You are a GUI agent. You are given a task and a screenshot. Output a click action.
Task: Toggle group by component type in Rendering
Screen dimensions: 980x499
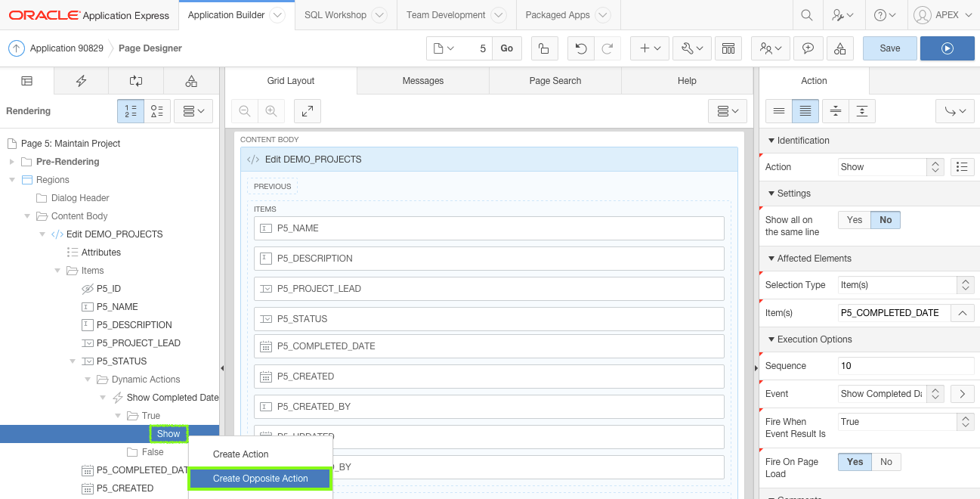pyautogui.click(x=157, y=111)
